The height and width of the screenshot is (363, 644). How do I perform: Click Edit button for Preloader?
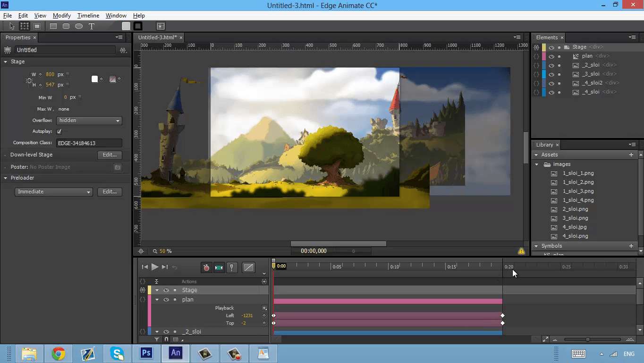pyautogui.click(x=110, y=192)
